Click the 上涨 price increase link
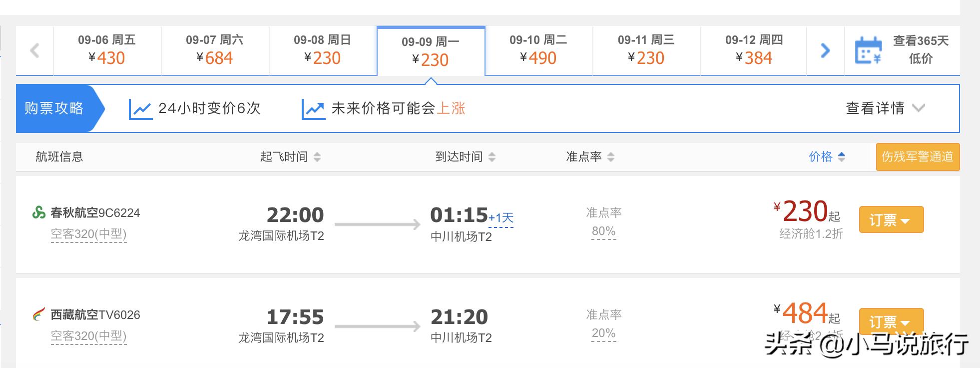This screenshot has height=368, width=980. click(x=451, y=108)
